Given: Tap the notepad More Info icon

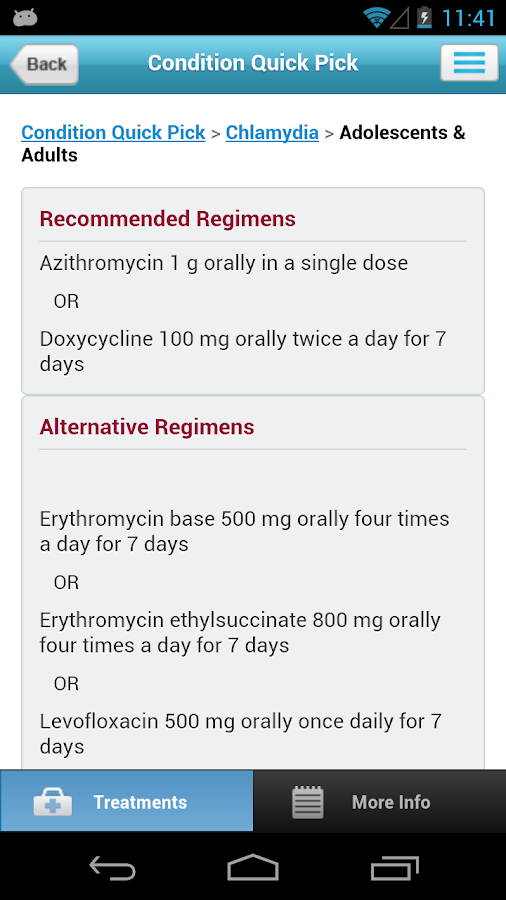Looking at the screenshot, I should click(308, 802).
